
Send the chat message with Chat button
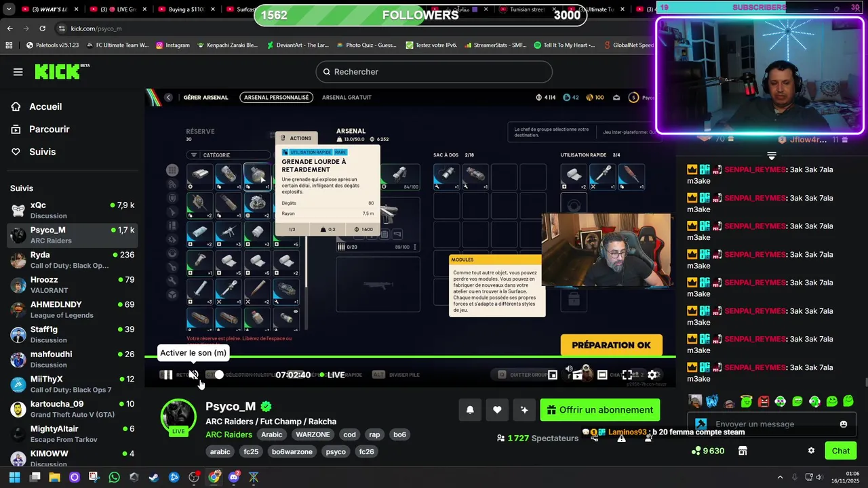[x=841, y=451]
